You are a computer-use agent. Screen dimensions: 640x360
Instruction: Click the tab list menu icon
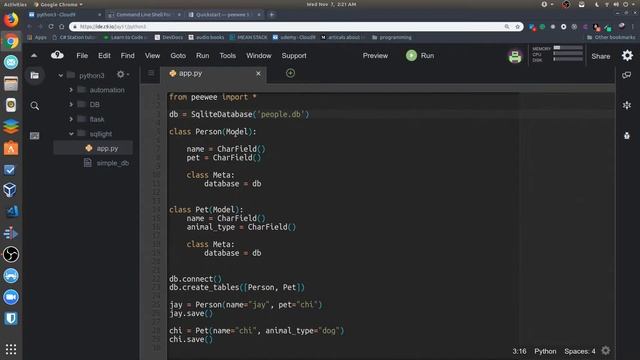pos(151,73)
